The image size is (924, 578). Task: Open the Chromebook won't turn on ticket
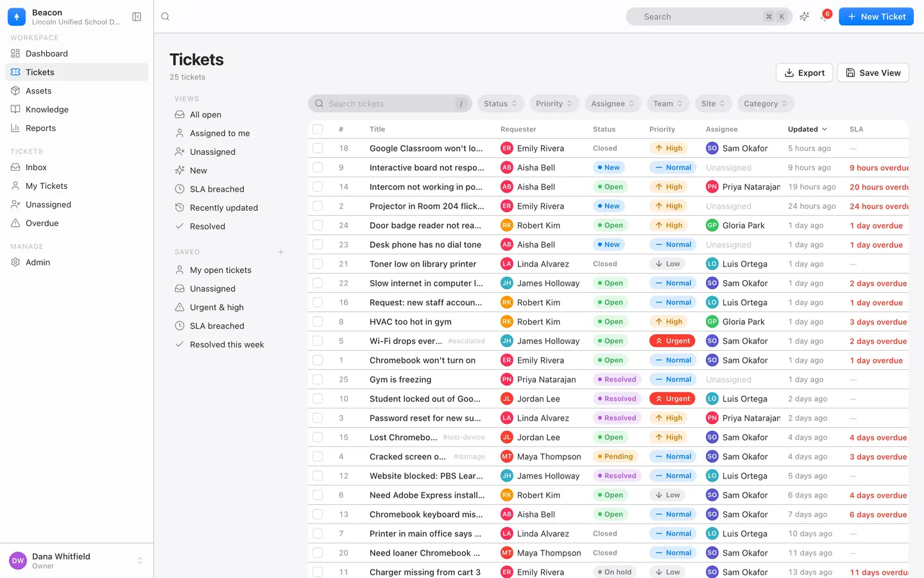coord(422,360)
